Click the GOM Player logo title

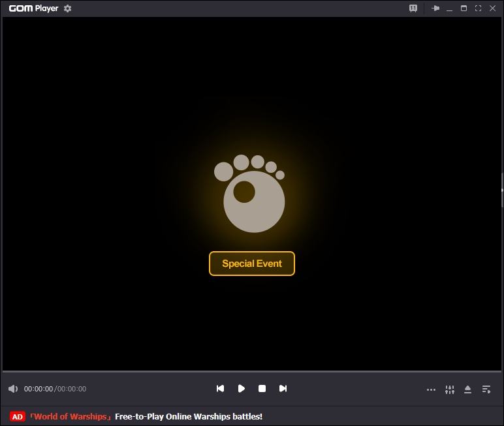coord(33,8)
